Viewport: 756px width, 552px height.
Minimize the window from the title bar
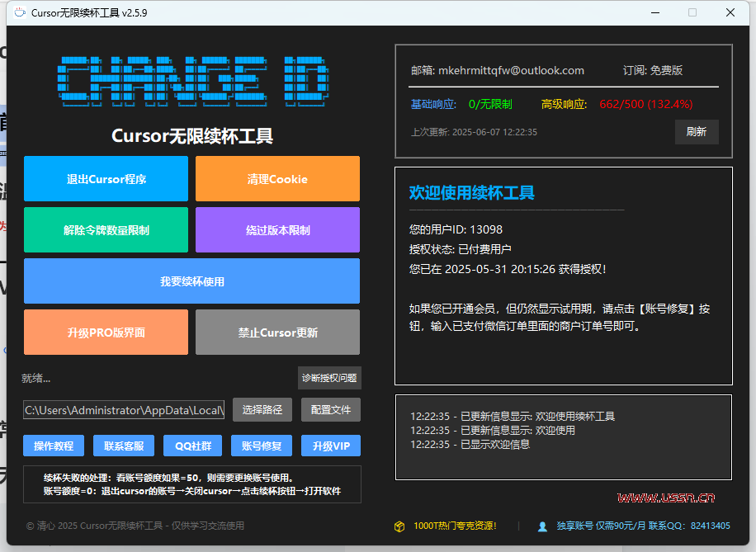click(655, 12)
